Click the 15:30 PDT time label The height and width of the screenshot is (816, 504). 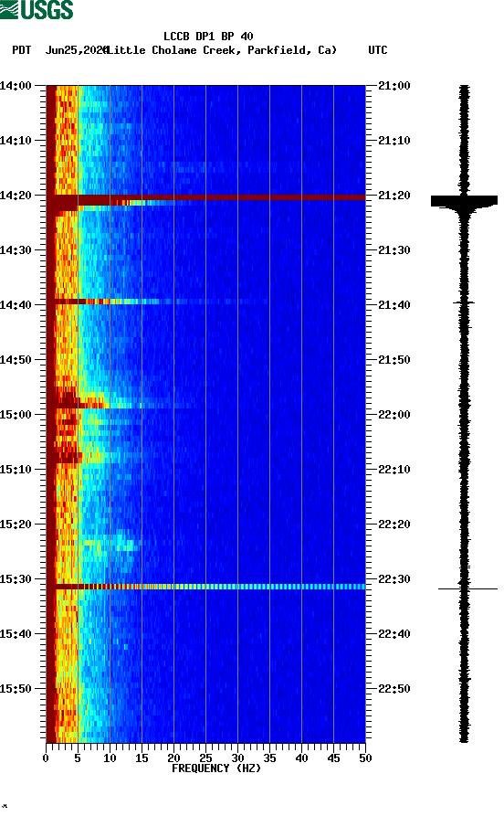[x=16, y=579]
